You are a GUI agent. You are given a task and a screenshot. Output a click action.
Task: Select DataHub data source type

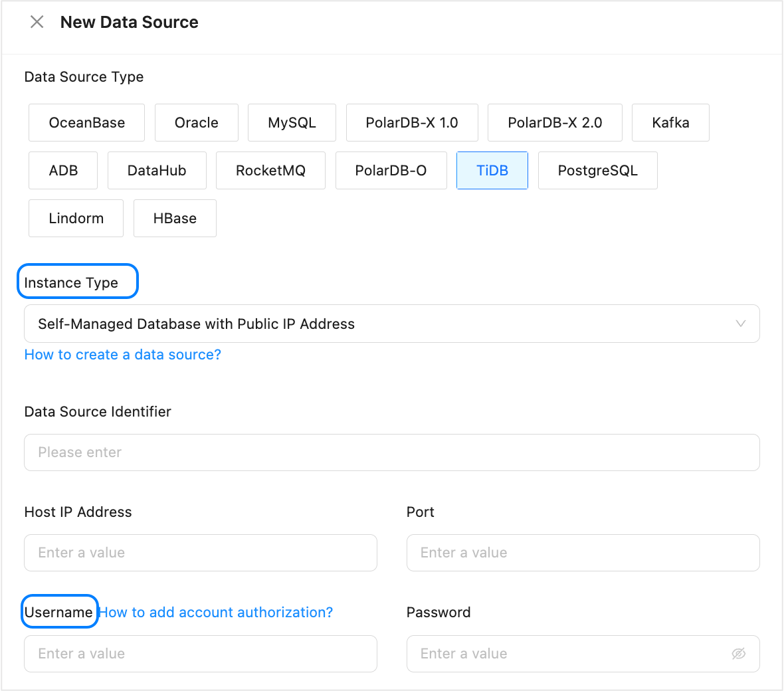157,171
